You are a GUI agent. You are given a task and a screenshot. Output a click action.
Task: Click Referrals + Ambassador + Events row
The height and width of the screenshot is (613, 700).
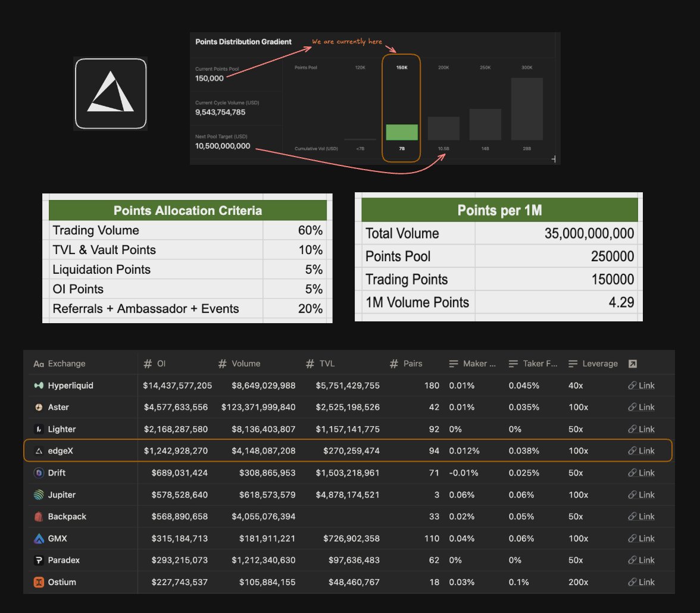click(187, 309)
